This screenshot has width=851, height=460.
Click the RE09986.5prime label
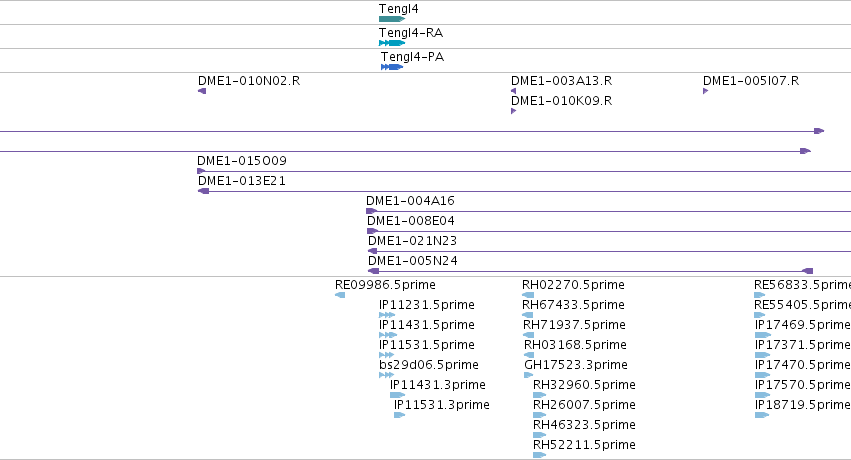(x=385, y=285)
